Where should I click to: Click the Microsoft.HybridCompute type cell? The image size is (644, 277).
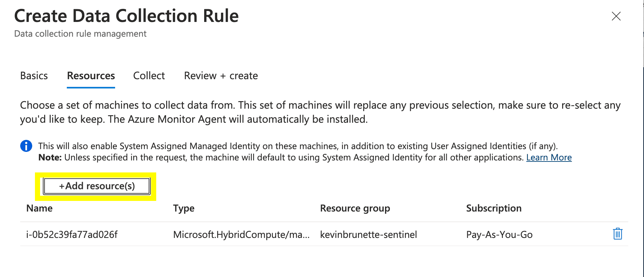point(241,234)
